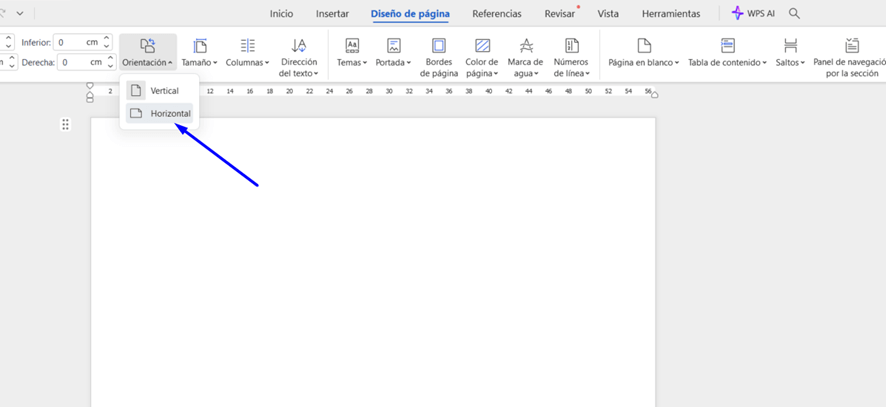Click the right indent ruler marker

654,95
